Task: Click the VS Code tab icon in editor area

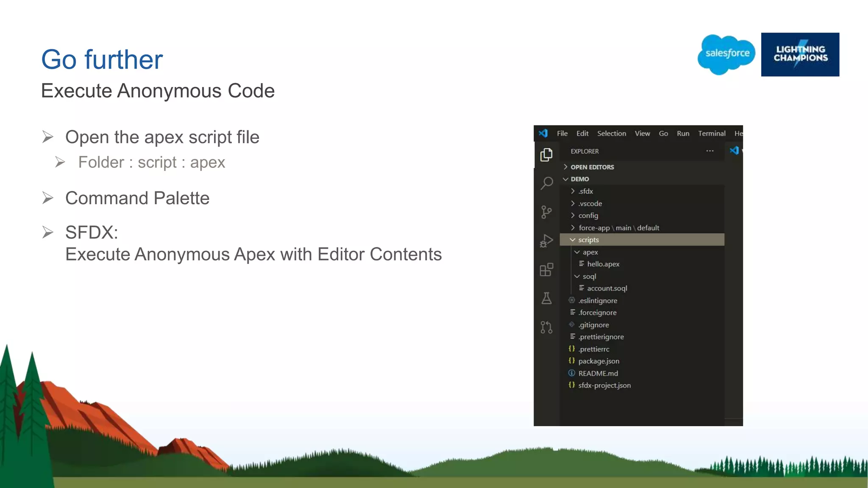Action: coord(734,150)
